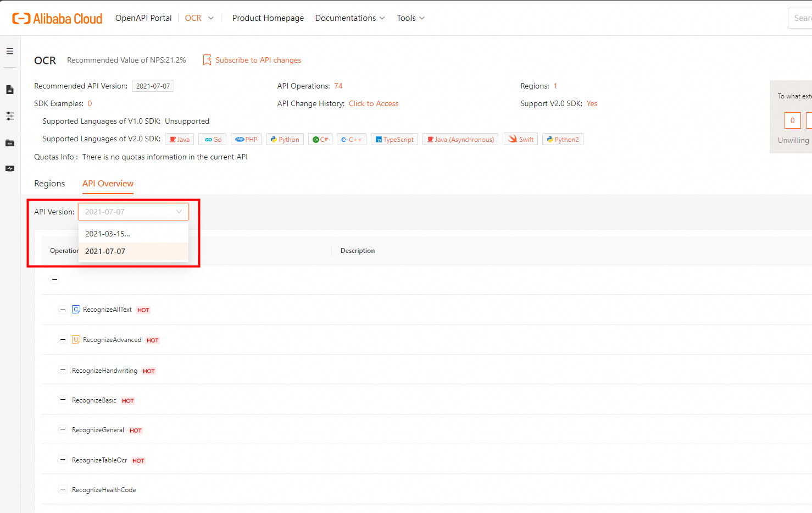Open the RecognizeBasic operation
The height and width of the screenshot is (513, 812).
point(94,400)
